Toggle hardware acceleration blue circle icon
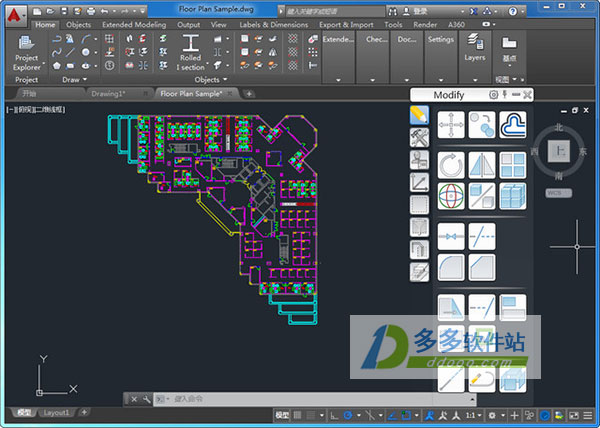 [545, 415]
